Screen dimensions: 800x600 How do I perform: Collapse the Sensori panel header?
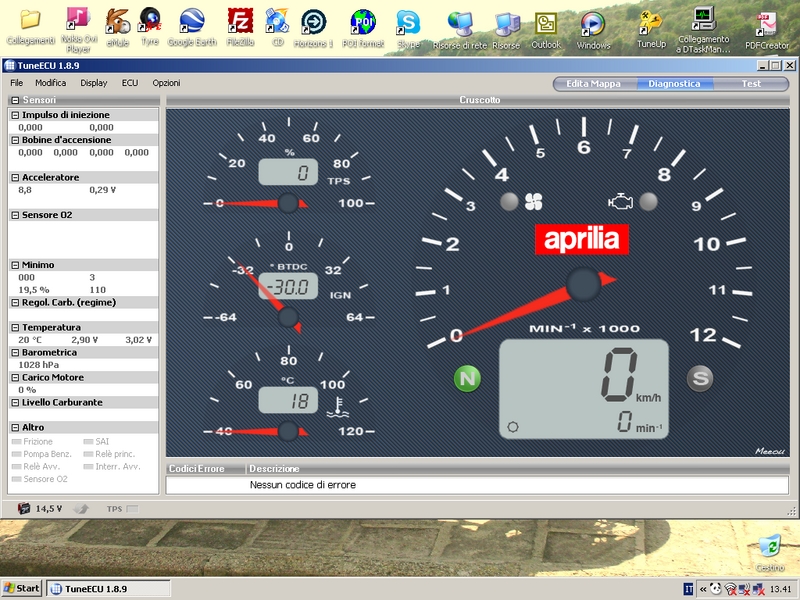15,100
